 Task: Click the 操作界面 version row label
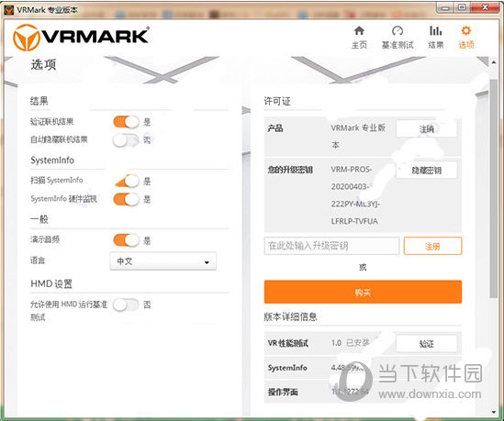point(283,392)
